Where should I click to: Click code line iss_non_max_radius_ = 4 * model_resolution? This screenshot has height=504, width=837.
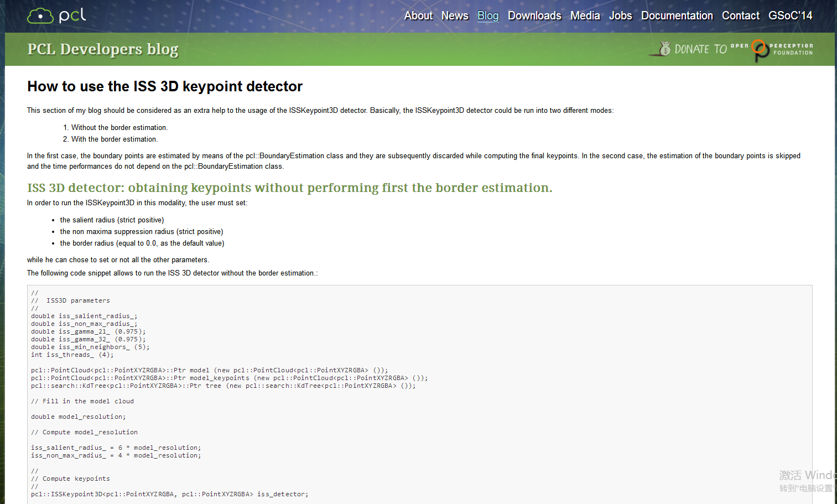pos(116,456)
